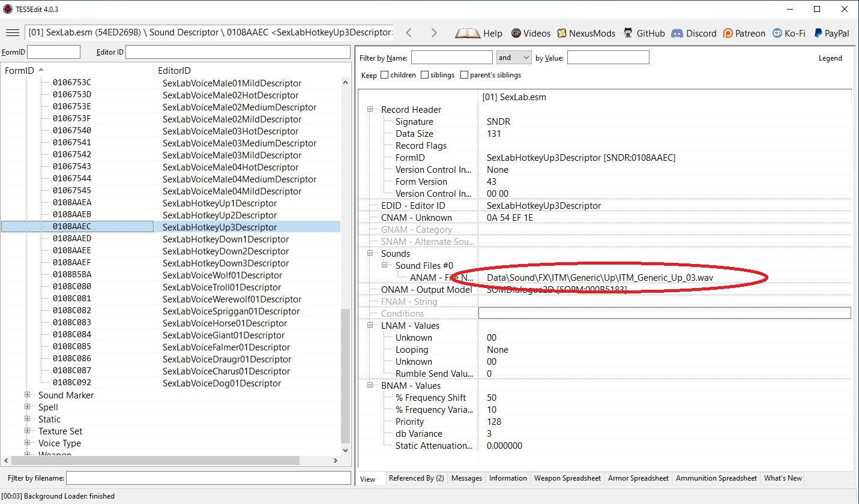
Task: Expand the Voice Type tree node
Action: (27, 443)
